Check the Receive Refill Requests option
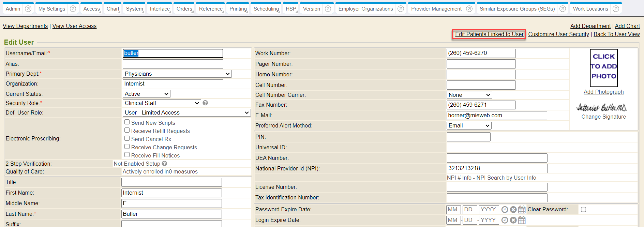Viewport: 644px width, 227px height. point(127,130)
